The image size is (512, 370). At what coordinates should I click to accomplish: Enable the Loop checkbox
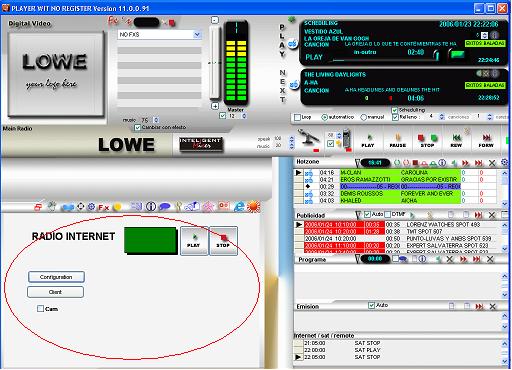297,117
